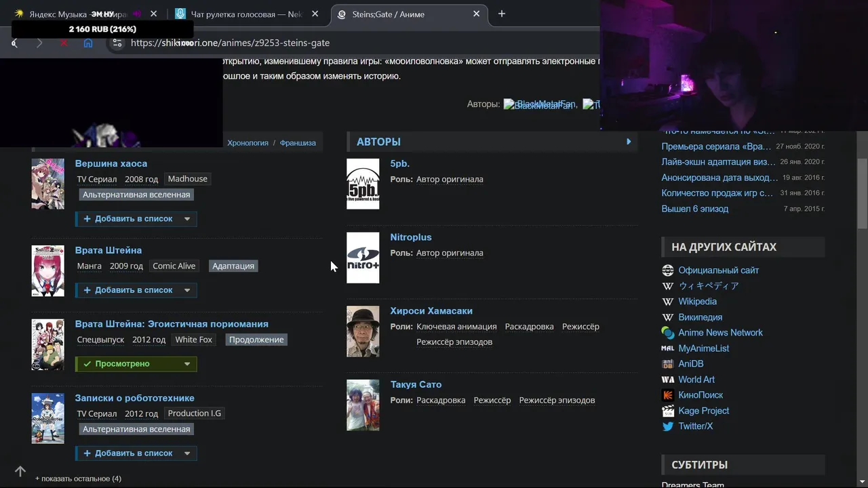Click the AniDB site icon

coord(668,364)
